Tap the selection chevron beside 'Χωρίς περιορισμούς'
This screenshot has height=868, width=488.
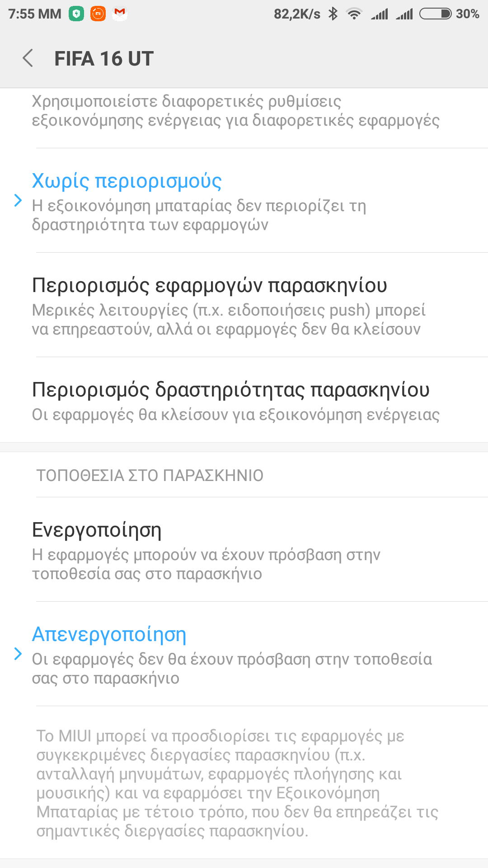(x=18, y=200)
